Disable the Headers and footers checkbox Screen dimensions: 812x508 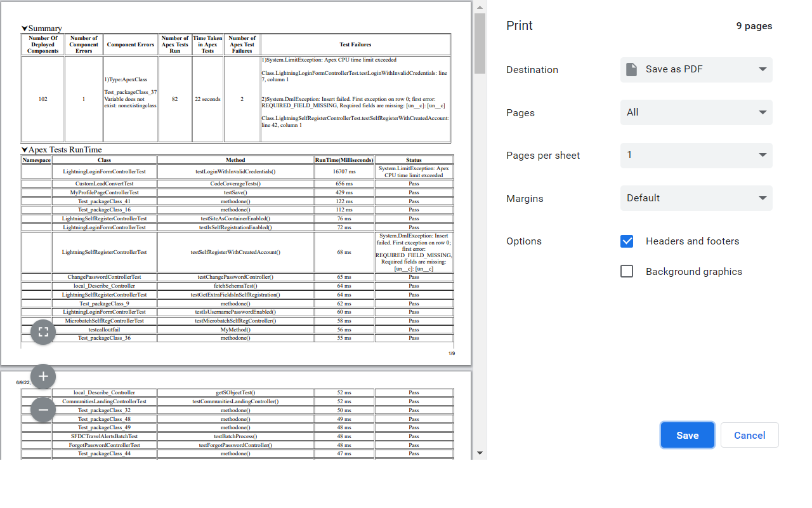(627, 241)
